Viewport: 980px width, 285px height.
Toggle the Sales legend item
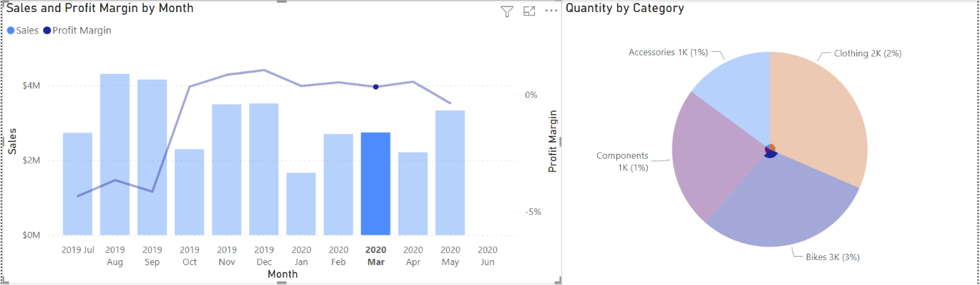pos(23,30)
